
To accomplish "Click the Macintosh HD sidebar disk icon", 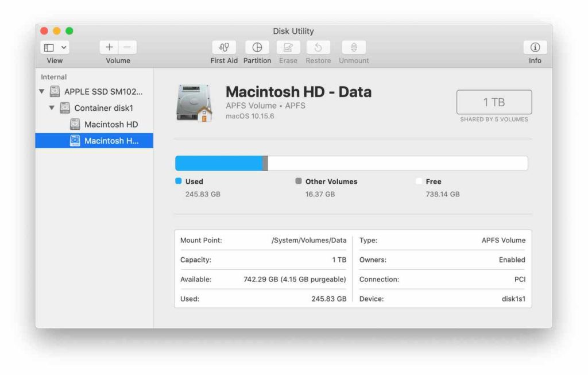I will 75,124.
